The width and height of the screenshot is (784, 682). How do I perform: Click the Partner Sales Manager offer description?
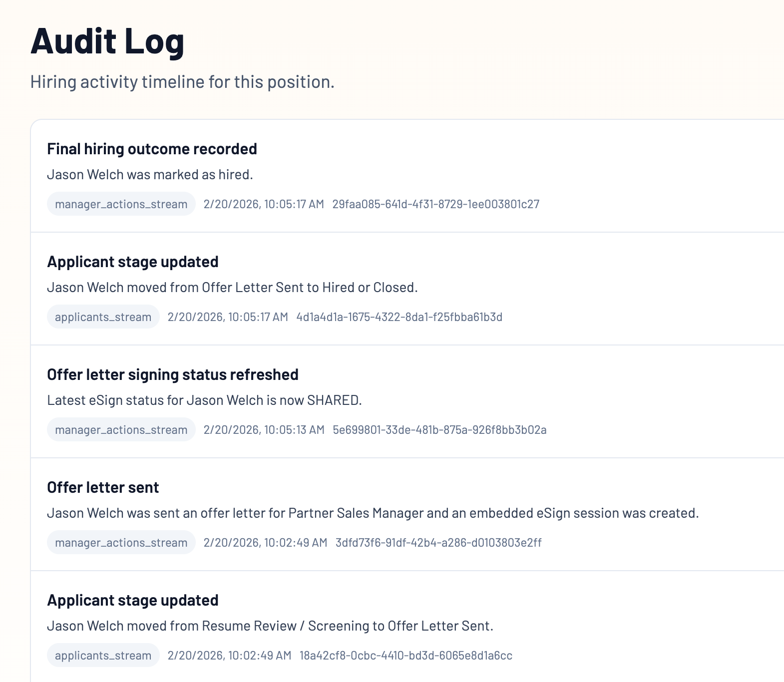tap(373, 513)
